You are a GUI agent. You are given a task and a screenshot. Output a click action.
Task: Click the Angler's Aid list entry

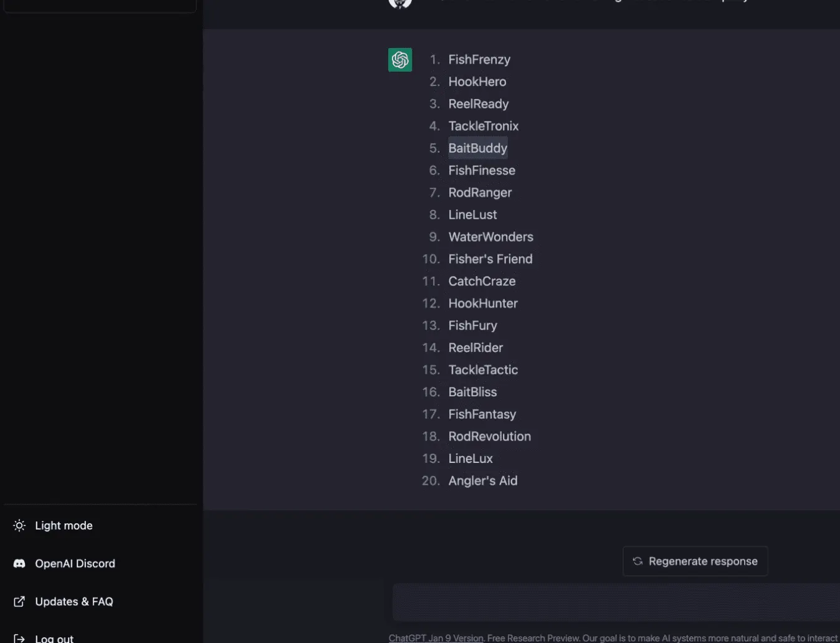tap(483, 480)
